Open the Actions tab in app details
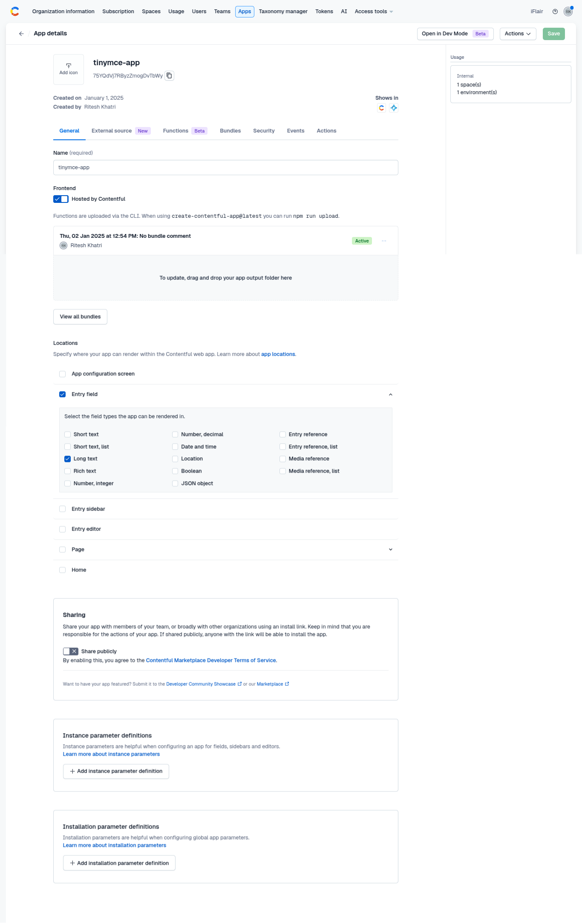The image size is (582, 924). coord(326,131)
